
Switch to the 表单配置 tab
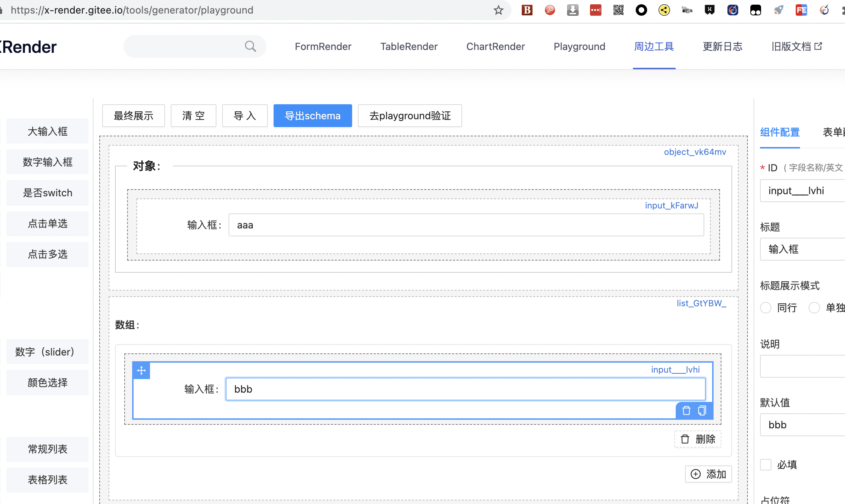(x=834, y=132)
